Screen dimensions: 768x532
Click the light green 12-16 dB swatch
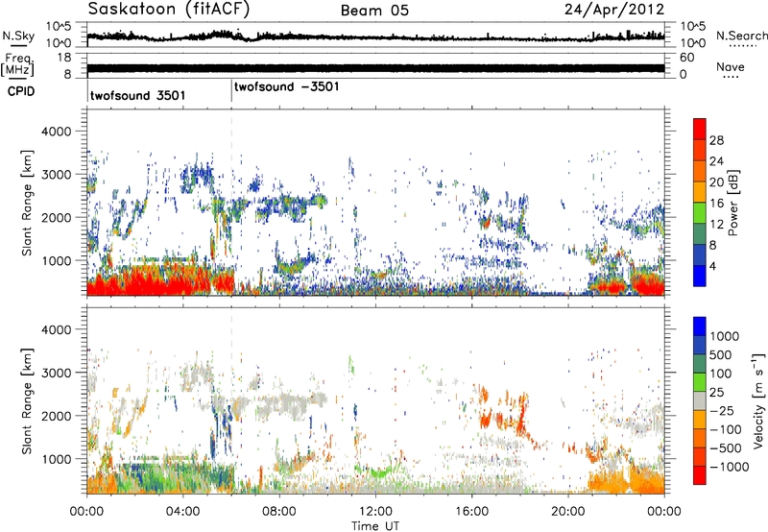[x=700, y=213]
